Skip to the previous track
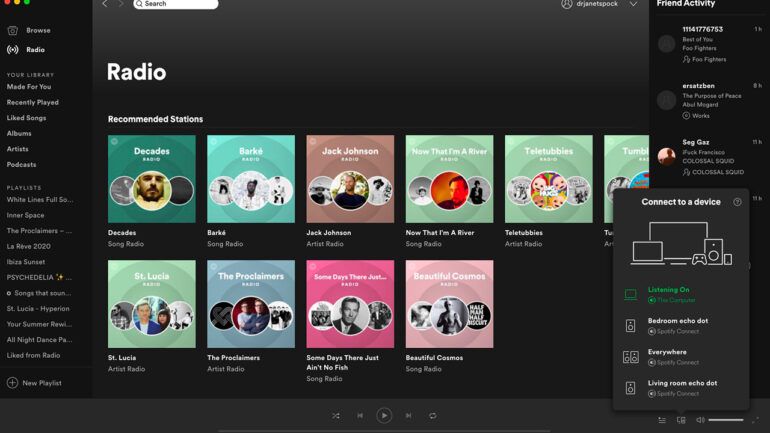 point(360,415)
